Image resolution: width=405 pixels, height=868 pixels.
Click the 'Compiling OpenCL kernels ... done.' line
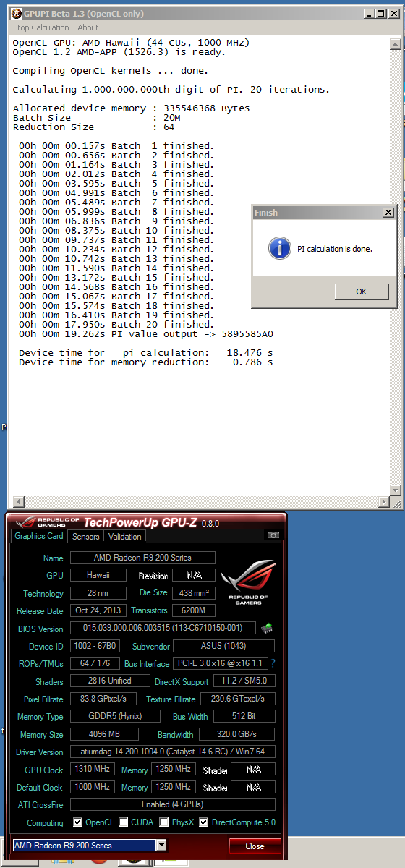pos(111,71)
